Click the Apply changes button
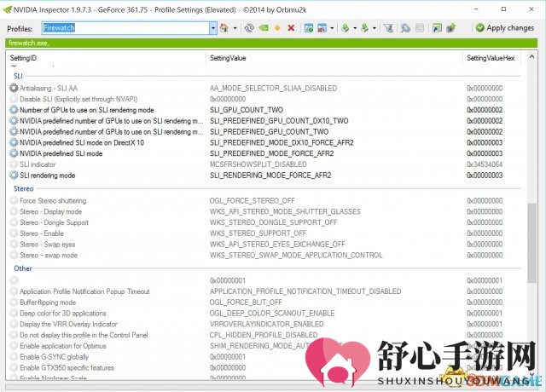 [x=505, y=28]
